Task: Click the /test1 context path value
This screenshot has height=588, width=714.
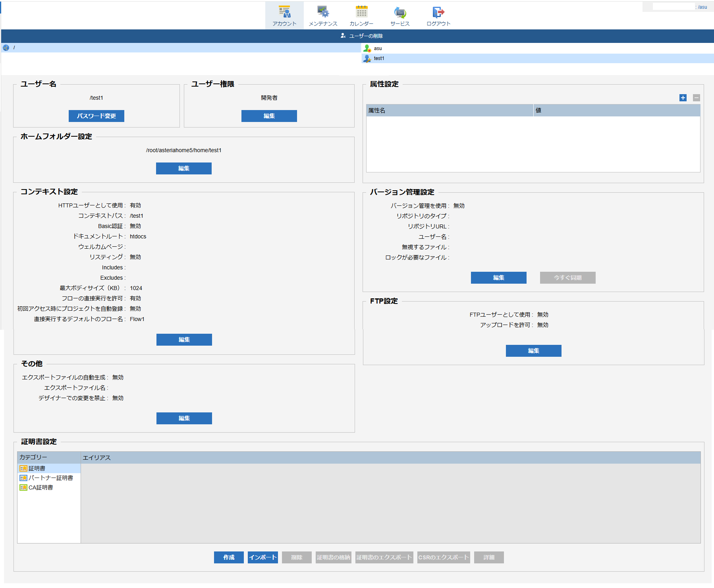Action: pos(137,216)
